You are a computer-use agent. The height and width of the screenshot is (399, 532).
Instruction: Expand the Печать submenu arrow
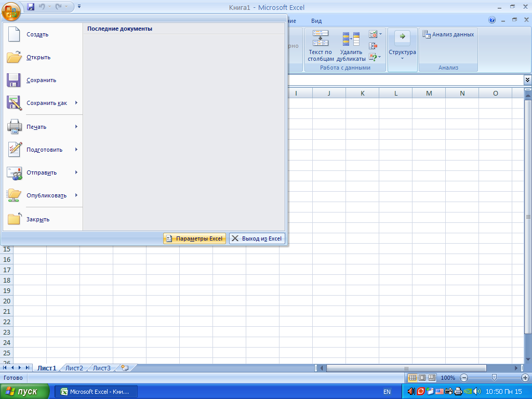click(x=76, y=127)
